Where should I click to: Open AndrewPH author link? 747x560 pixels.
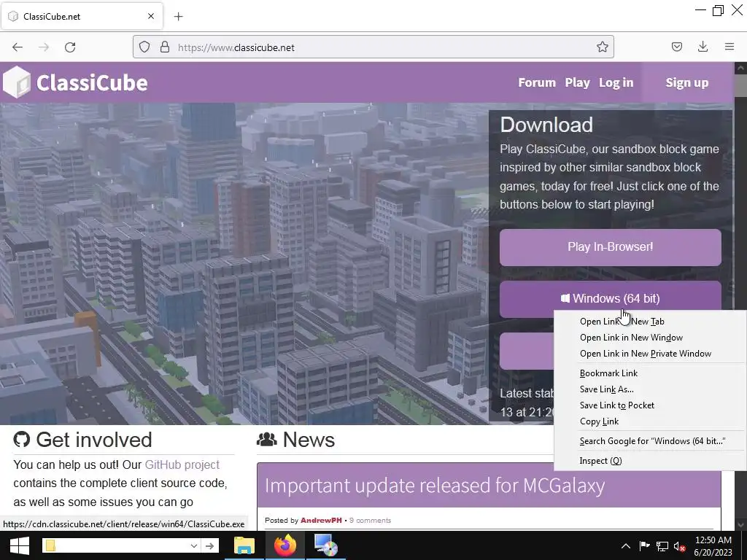[321, 521]
